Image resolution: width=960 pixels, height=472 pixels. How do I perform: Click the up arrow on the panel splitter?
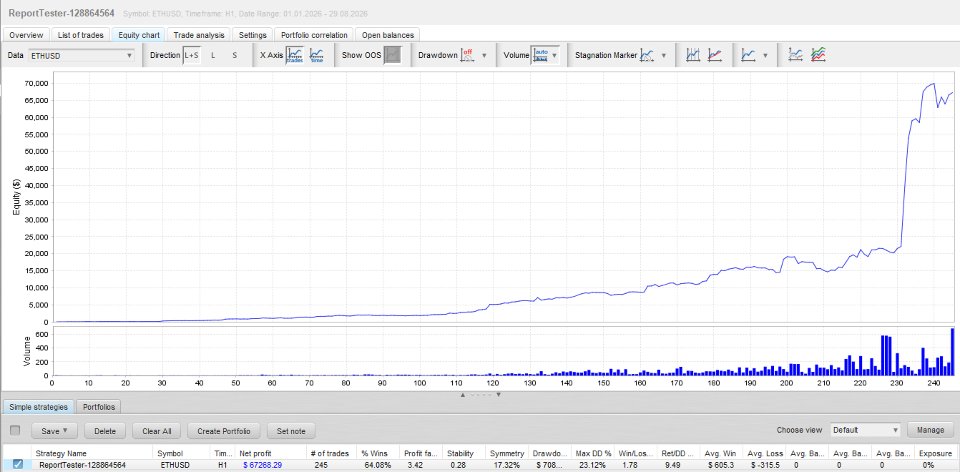tap(463, 395)
